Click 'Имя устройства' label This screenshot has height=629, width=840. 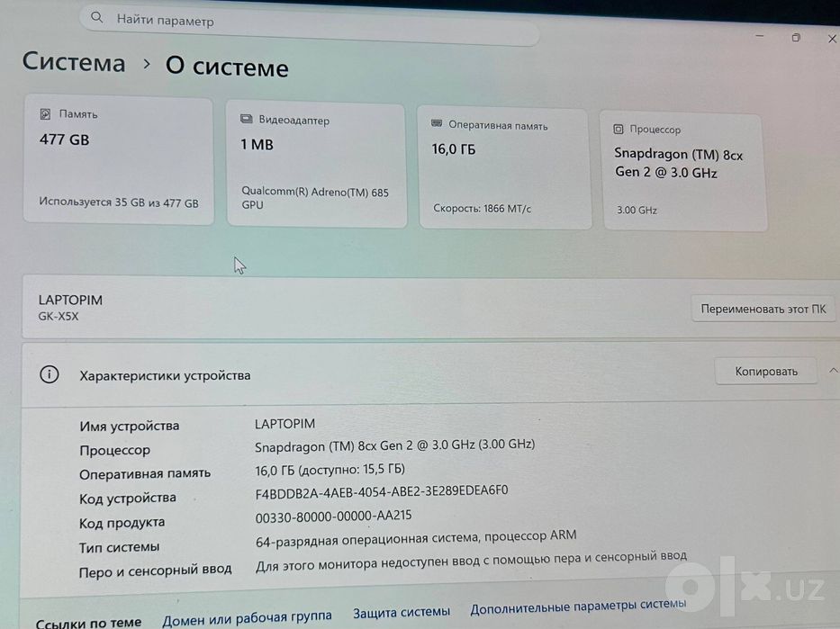(x=129, y=426)
